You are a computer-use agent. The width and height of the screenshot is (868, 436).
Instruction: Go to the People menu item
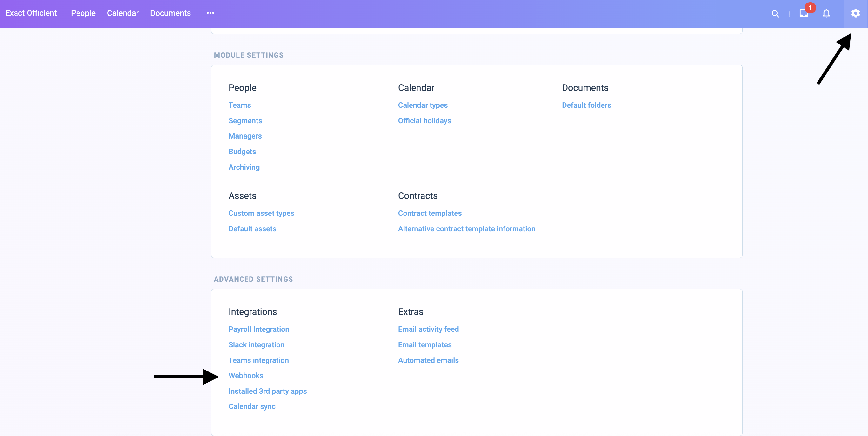83,13
